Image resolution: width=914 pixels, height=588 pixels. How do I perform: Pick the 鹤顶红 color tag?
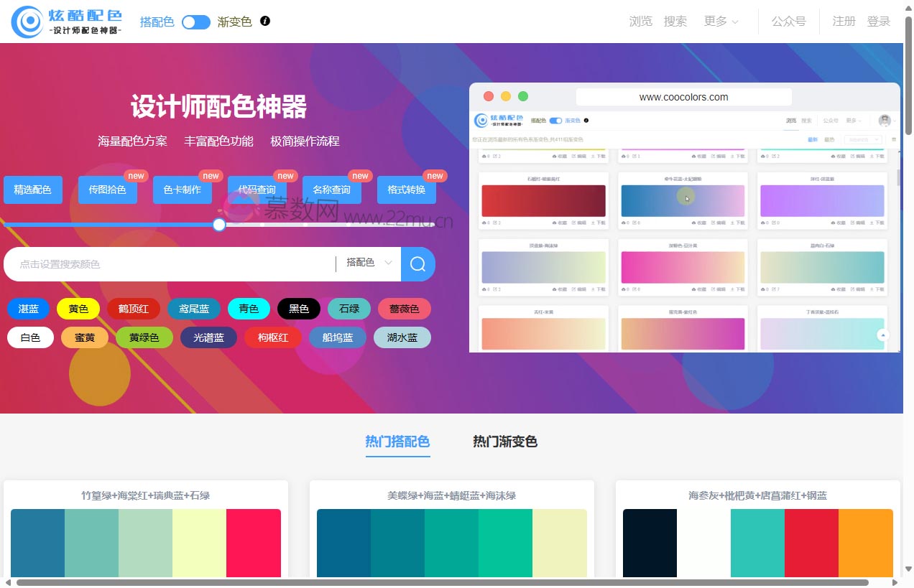133,309
